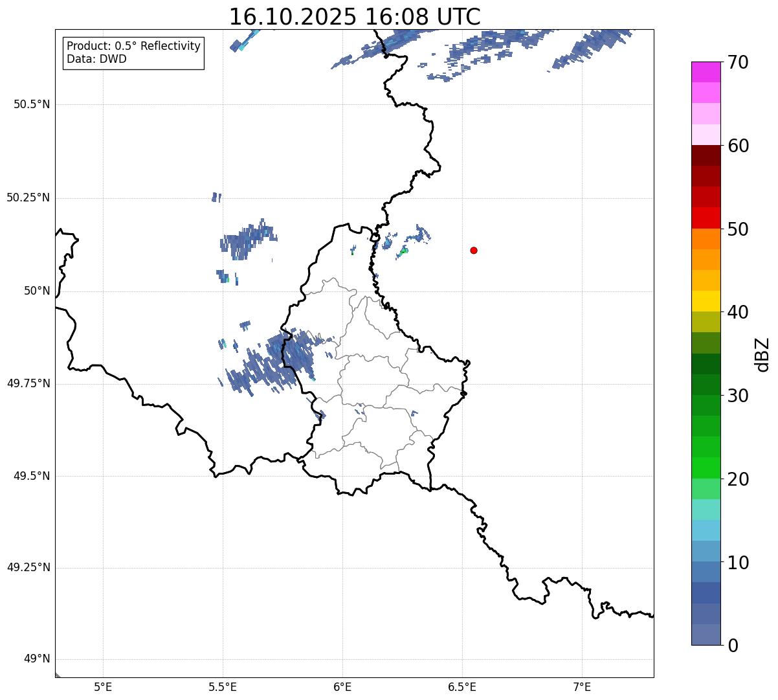Click the 6.5°E longitude label
Image resolution: width=778 pixels, height=700 pixels.
tap(462, 687)
